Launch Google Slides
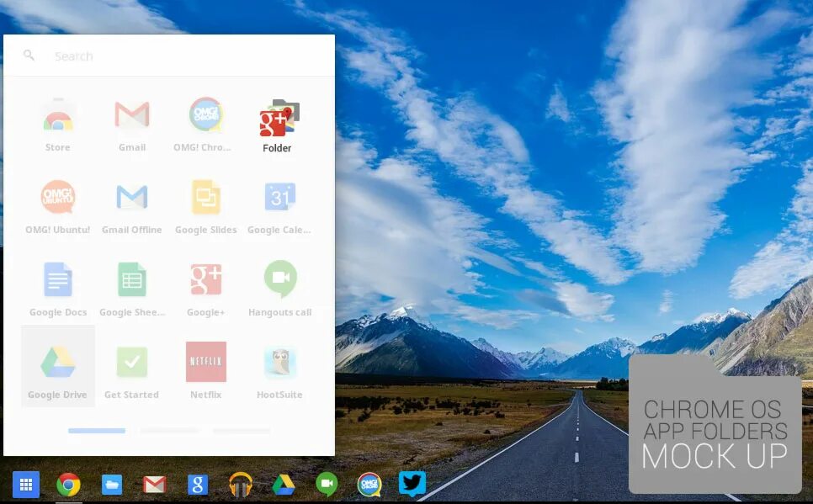Viewport: 813px width, 504px height. click(x=205, y=199)
